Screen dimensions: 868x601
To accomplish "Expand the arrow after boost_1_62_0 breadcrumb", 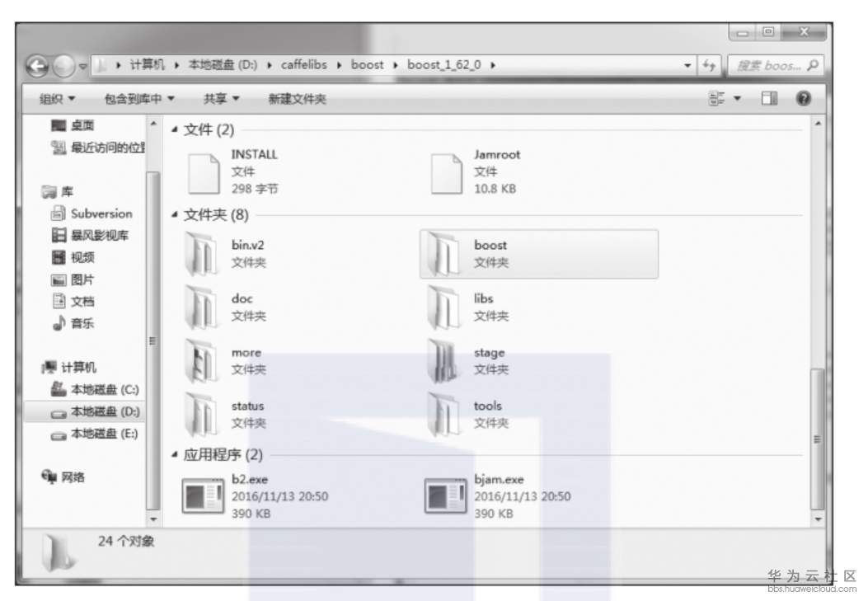I will pos(493,65).
